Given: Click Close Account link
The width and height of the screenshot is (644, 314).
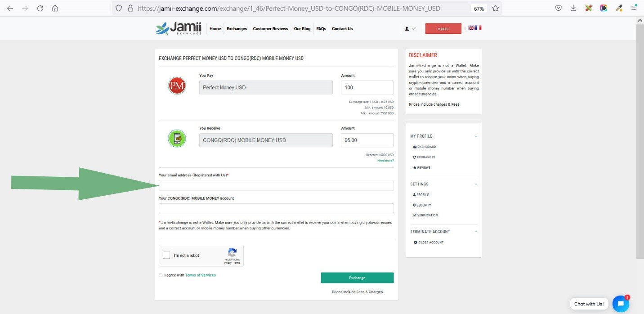Looking at the screenshot, I should coord(429,242).
